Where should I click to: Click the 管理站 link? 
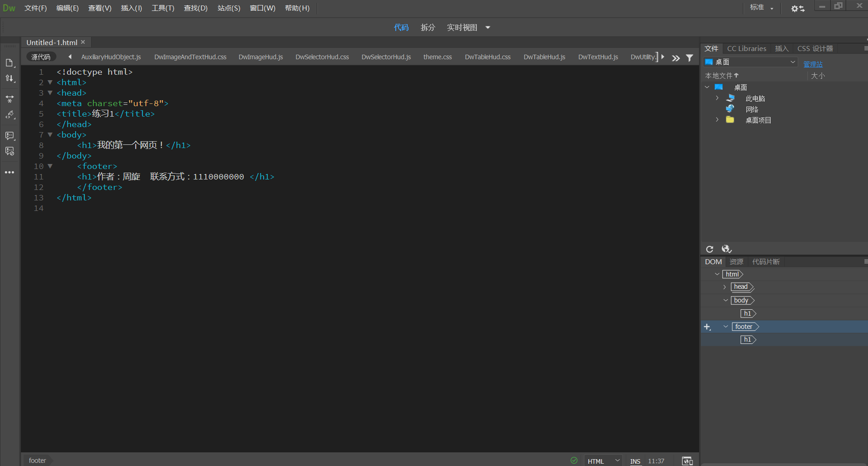[x=813, y=64]
